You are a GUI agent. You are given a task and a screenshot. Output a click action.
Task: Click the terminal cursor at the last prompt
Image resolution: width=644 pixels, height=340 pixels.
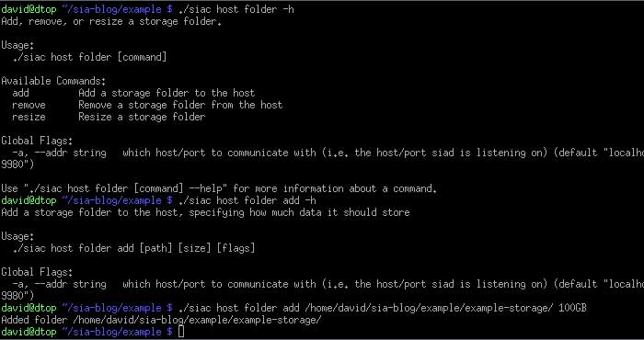click(181, 332)
